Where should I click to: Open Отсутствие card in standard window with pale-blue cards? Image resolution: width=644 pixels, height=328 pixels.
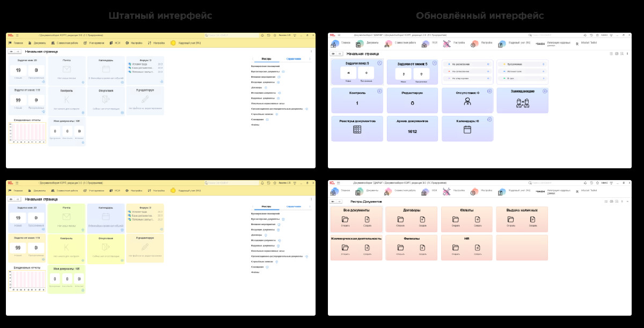click(x=106, y=101)
